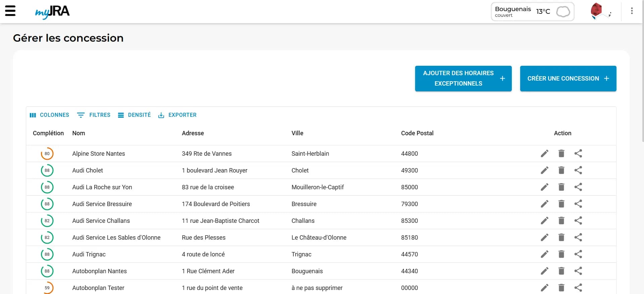
Task: Open the hamburger navigation menu
Action: (x=10, y=11)
